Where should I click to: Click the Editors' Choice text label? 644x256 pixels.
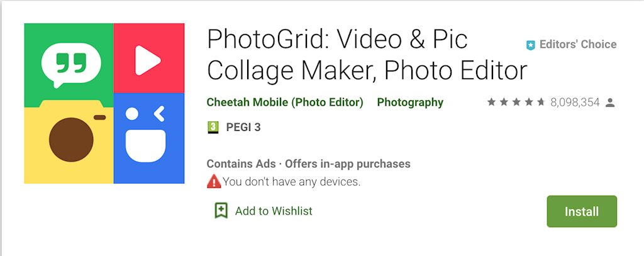(578, 45)
